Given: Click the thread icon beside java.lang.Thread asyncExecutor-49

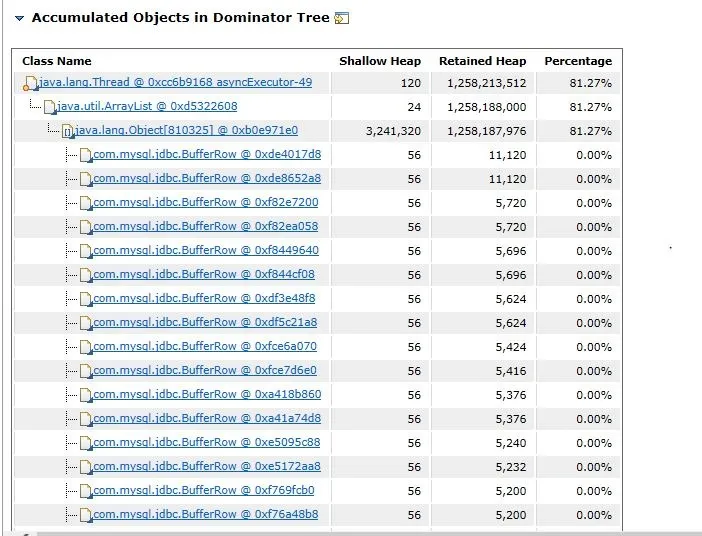Looking at the screenshot, I should tap(31, 83).
